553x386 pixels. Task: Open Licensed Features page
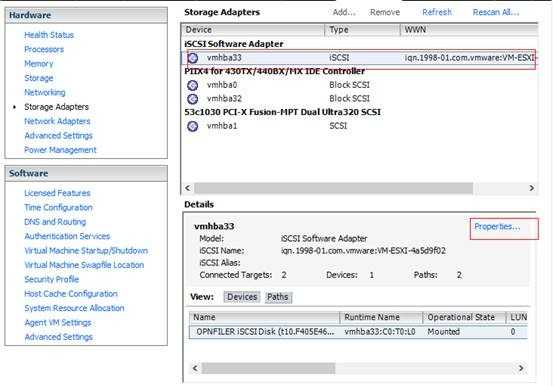(x=57, y=193)
